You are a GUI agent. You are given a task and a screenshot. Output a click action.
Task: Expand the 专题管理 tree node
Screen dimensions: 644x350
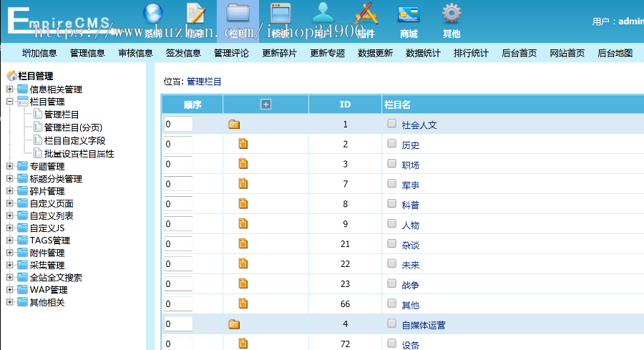click(x=10, y=166)
